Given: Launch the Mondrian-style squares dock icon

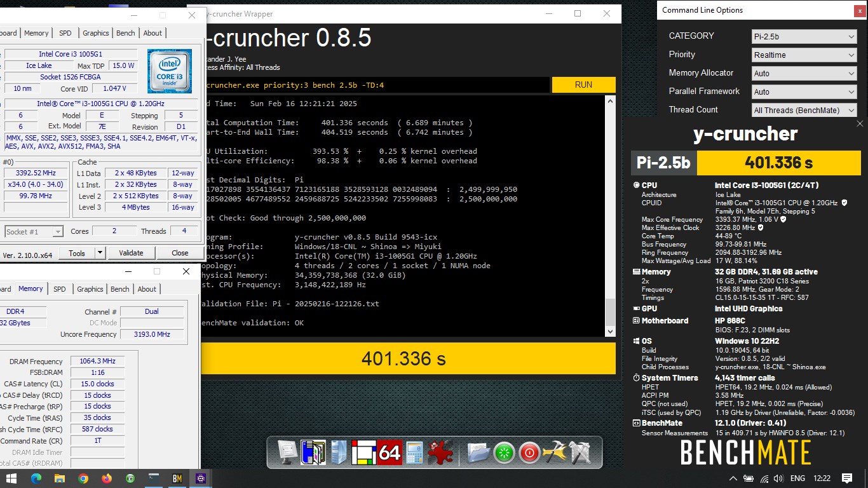Looking at the screenshot, I should [x=365, y=453].
